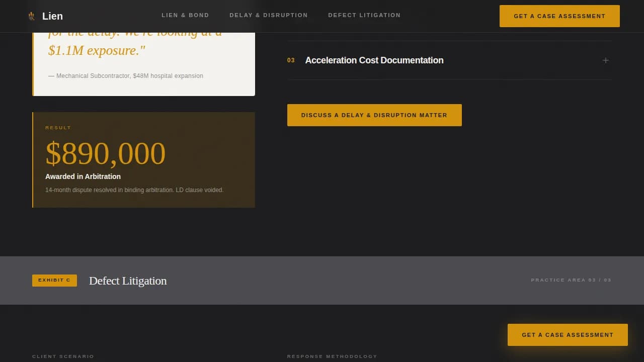Screen dimensions: 644x362
Task: Click the 14-month dispute result description
Action: point(134,190)
